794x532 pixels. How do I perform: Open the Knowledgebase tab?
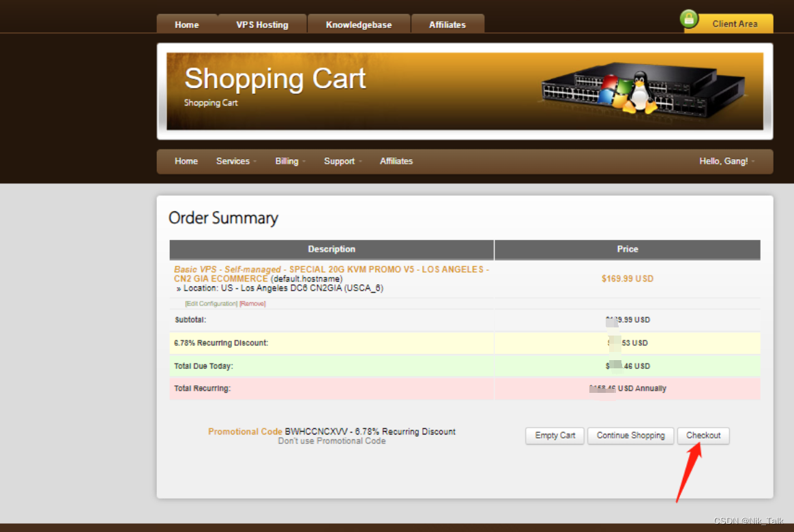pyautogui.click(x=359, y=25)
